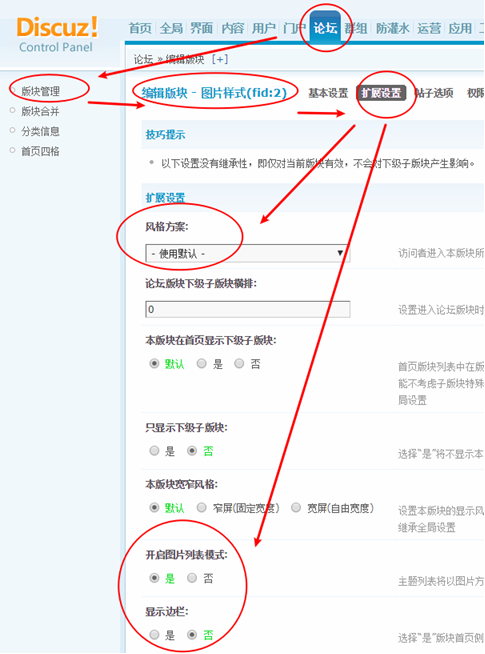
Task: Click the [+] icon beside the breadcrumb
Action: point(220,60)
